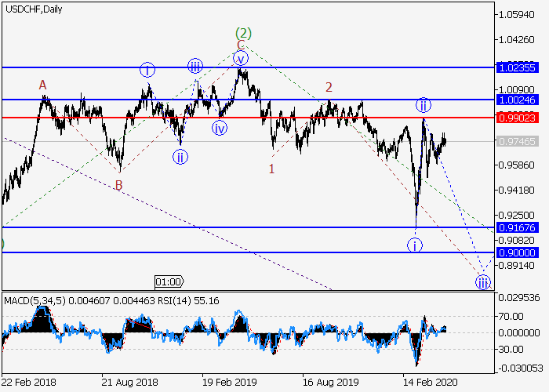Click the USDCHF,Daily chart title
Screen dimensions: 549x392
[35, 9]
